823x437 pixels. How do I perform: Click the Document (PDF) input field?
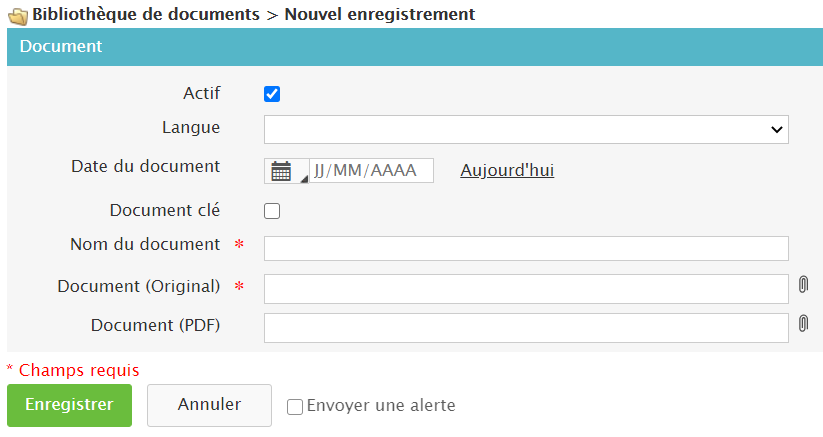(x=525, y=327)
